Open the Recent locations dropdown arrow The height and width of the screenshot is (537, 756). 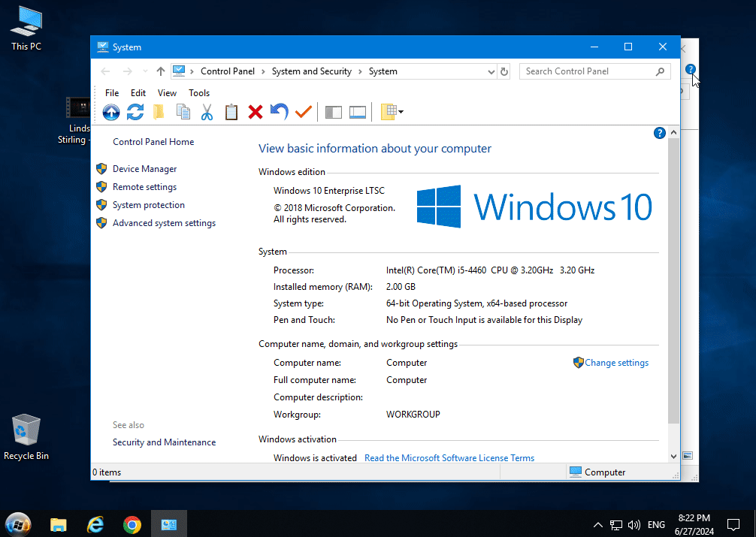(145, 71)
